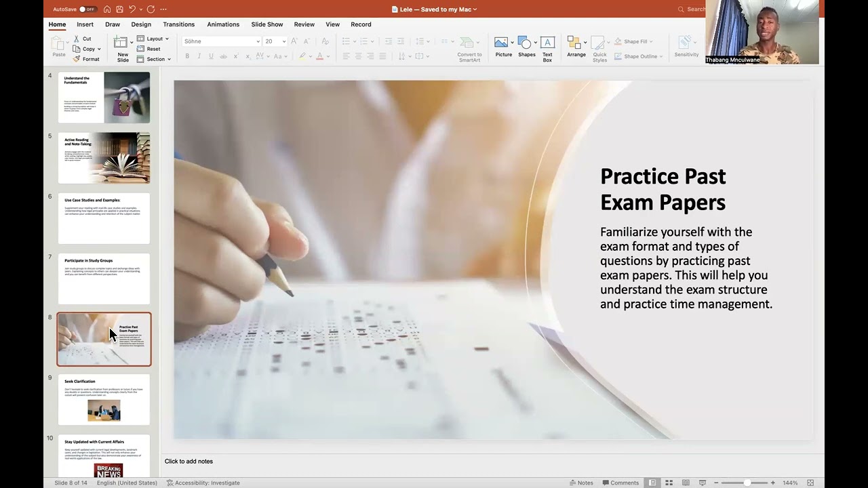The width and height of the screenshot is (868, 488).
Task: Switch to Normal view
Action: tap(652, 483)
